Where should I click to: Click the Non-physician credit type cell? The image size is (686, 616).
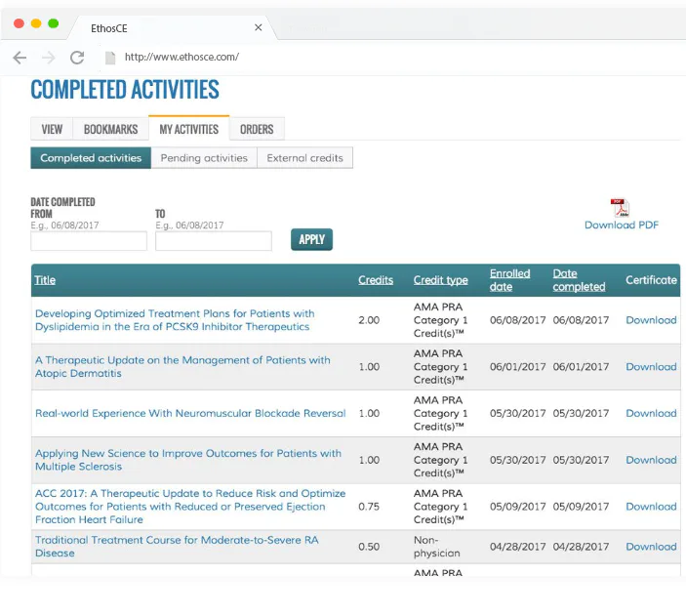tap(436, 547)
